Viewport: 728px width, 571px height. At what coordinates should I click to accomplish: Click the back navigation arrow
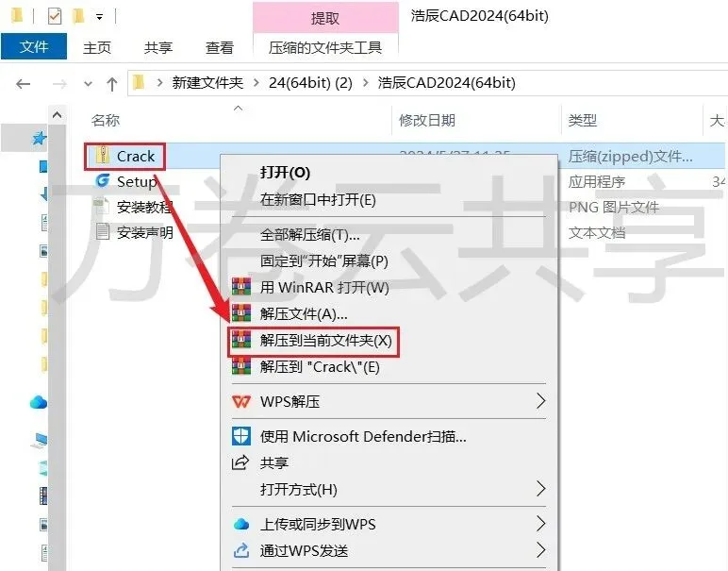tap(23, 84)
